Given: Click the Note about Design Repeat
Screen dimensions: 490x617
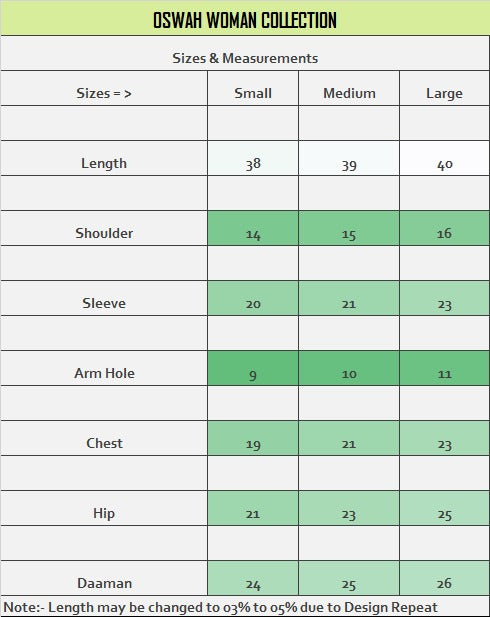Looking at the screenshot, I should [220, 608].
